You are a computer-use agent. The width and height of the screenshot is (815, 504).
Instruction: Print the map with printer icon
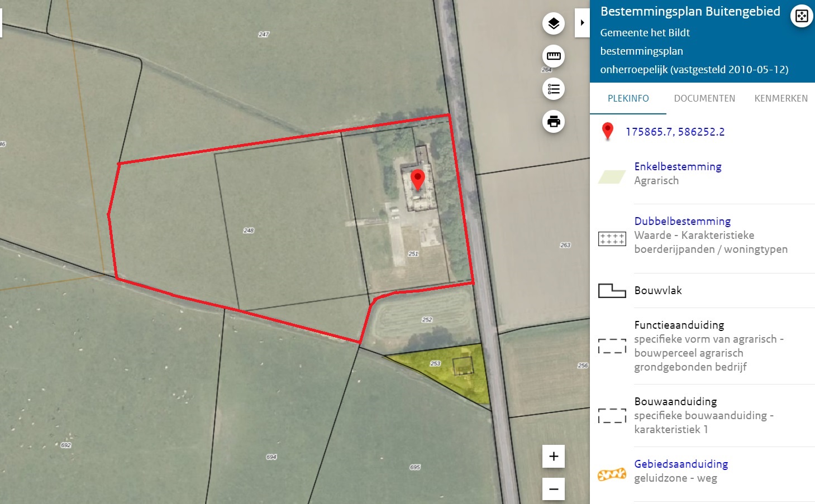[554, 121]
